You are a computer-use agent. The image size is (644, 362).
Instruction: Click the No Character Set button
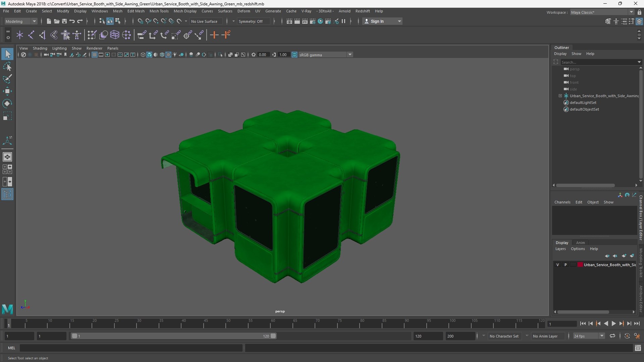(504, 336)
